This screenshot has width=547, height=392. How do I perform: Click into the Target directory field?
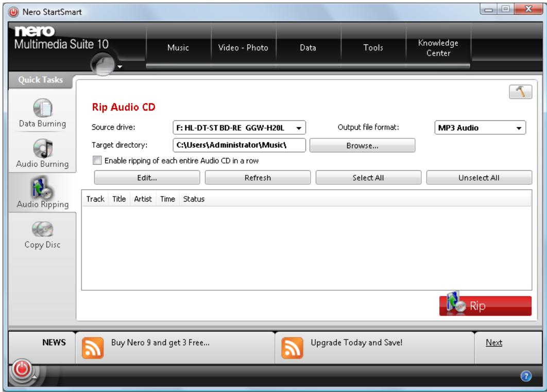(x=239, y=145)
